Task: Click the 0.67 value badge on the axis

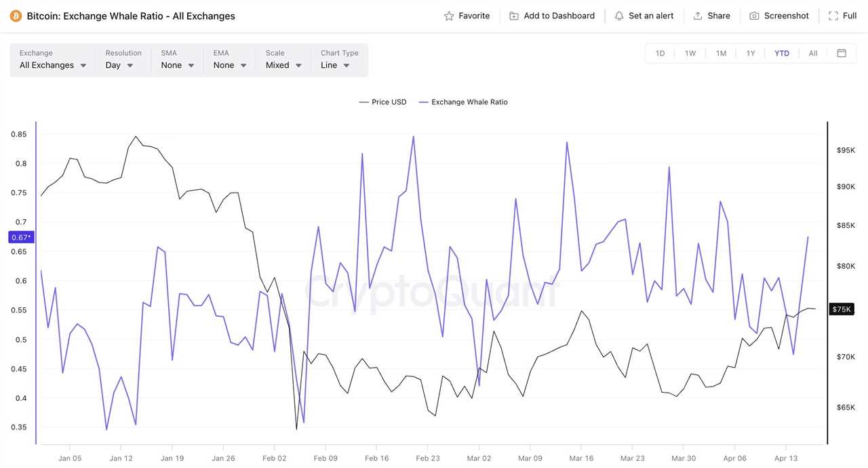Action: pos(20,237)
